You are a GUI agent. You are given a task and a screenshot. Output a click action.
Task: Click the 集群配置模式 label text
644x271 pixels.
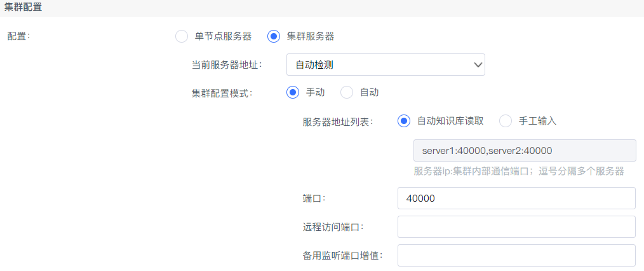click(222, 94)
